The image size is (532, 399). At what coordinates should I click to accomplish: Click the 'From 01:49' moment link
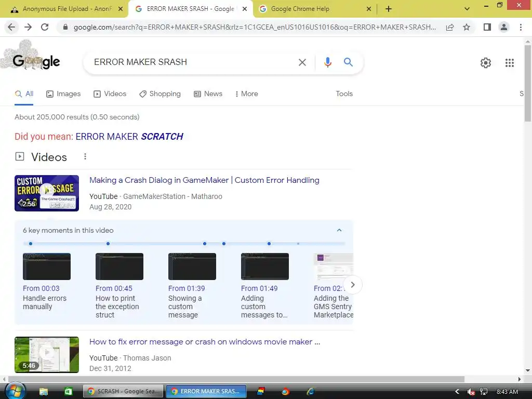click(x=259, y=288)
